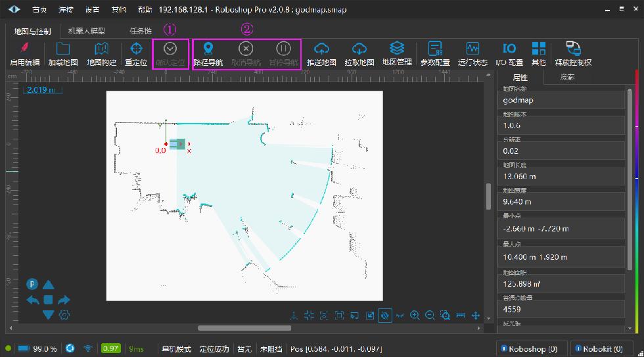Image resolution: width=644 pixels, height=357 pixels.
Task: Click the collapse-arrows center icon
Action: [x=309, y=316]
